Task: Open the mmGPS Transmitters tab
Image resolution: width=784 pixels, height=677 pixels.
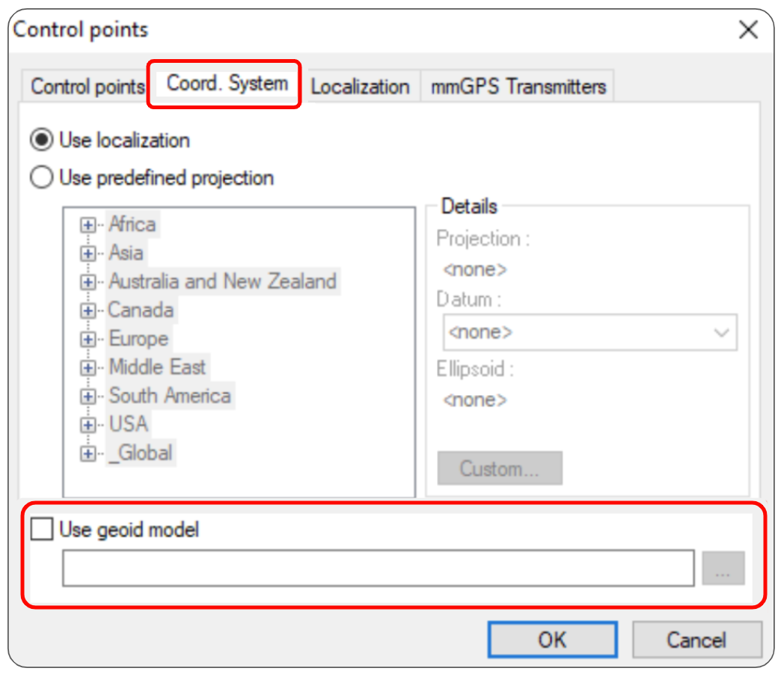Action: coord(518,87)
